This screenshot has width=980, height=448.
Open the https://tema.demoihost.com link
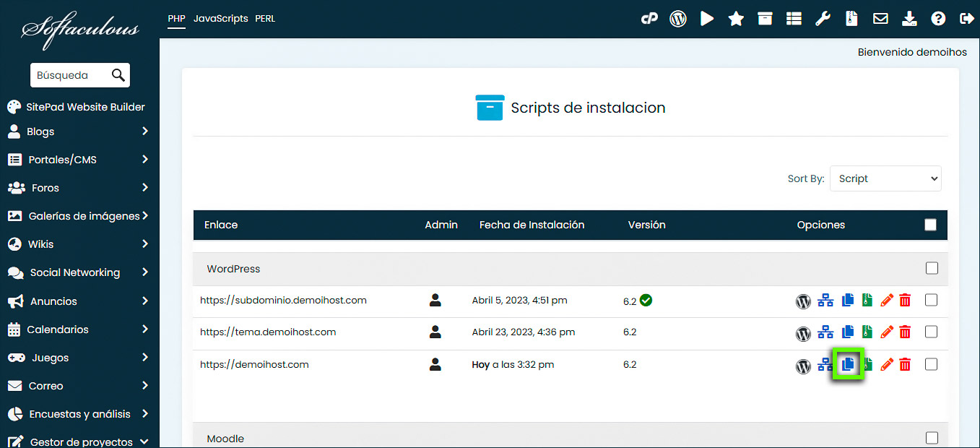coord(268,332)
